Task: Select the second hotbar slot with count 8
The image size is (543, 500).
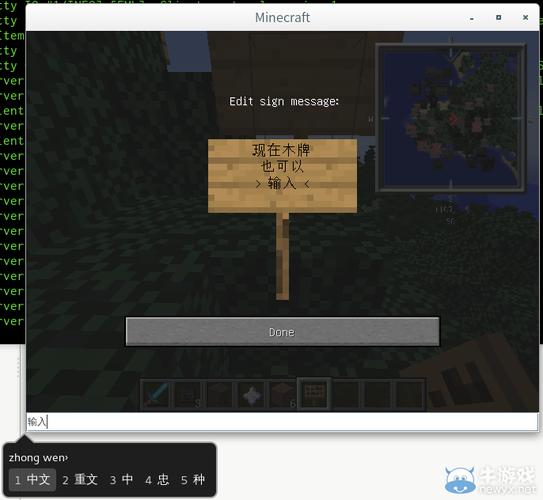Action: 187,394
